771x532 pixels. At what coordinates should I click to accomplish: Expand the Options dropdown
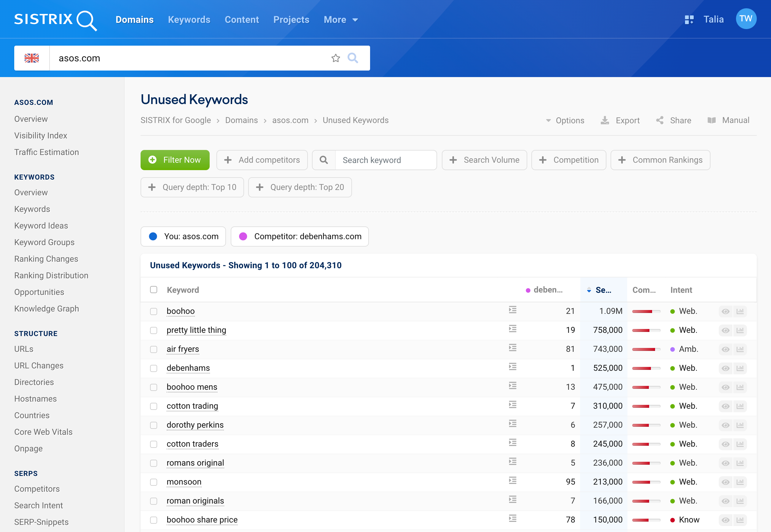point(565,120)
